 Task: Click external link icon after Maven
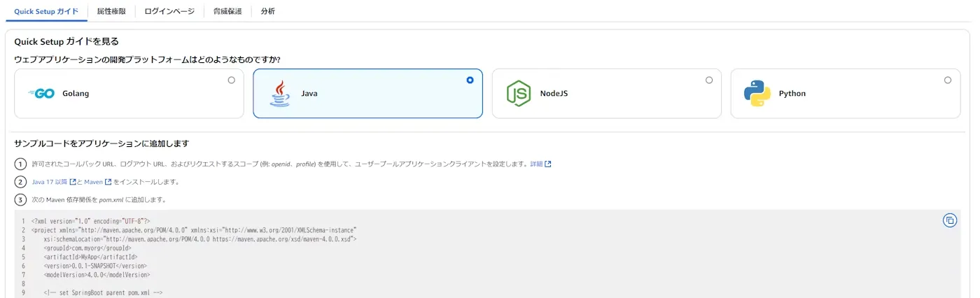pos(108,182)
